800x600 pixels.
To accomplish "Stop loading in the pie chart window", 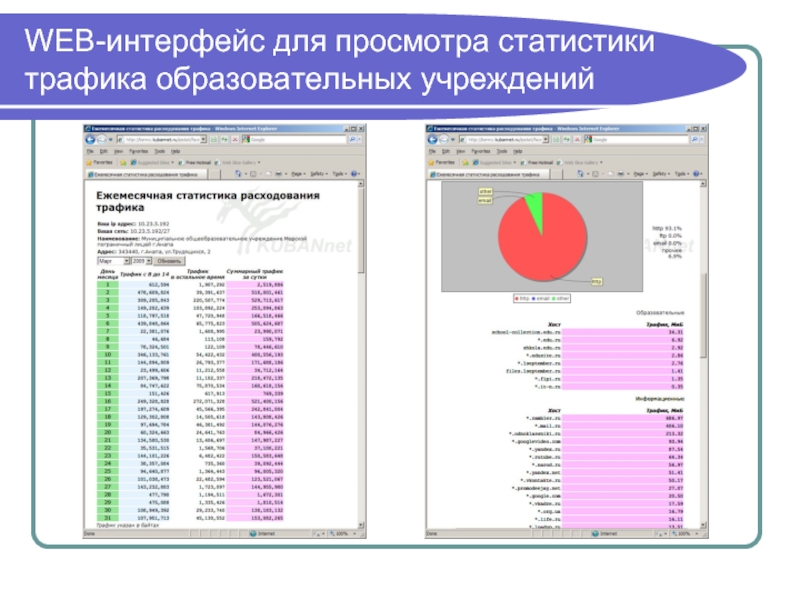I will click(x=577, y=139).
